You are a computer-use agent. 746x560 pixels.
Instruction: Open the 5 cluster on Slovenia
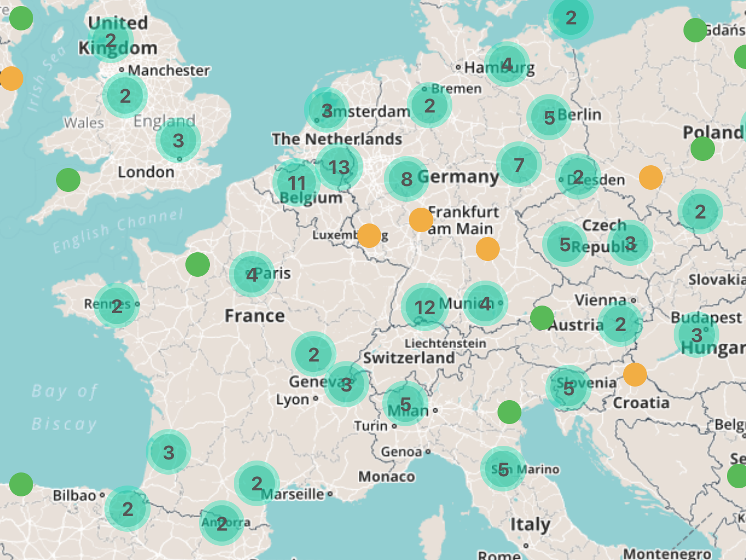click(x=568, y=388)
